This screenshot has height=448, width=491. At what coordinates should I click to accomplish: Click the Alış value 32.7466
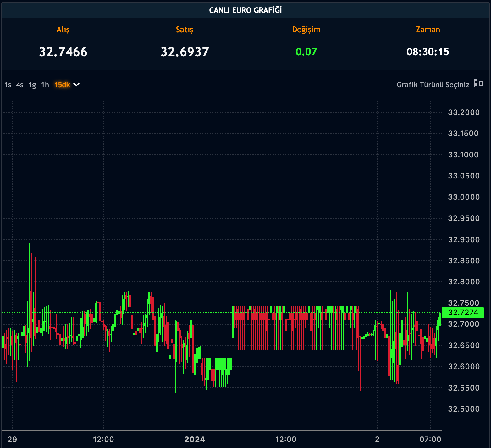63,52
